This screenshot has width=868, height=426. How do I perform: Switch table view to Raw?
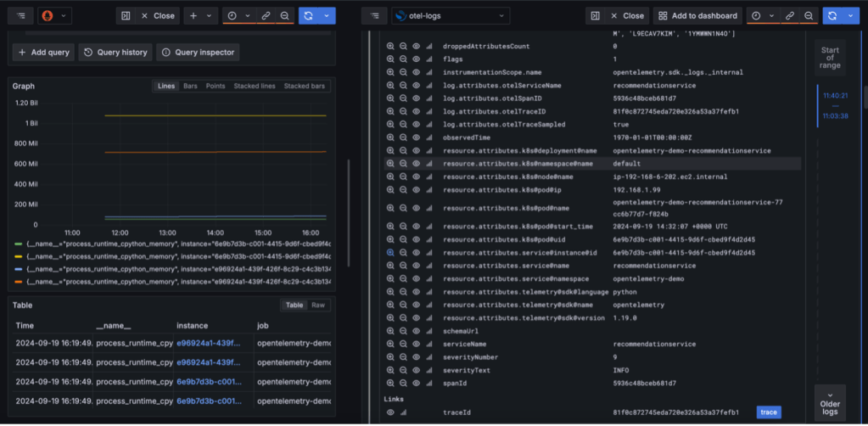[318, 305]
